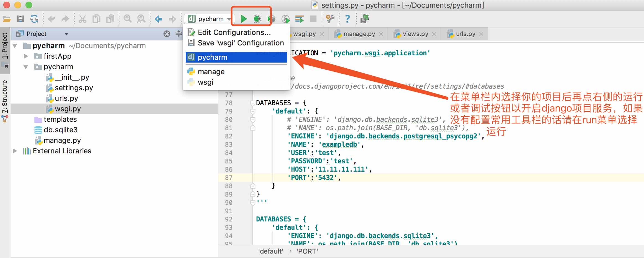The height and width of the screenshot is (258, 644).
Task: Select wsgi.py in the project tree
Action: coord(114,109)
